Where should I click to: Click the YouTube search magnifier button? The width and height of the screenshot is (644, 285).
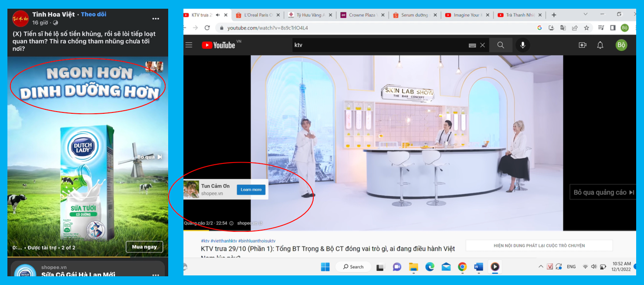501,45
